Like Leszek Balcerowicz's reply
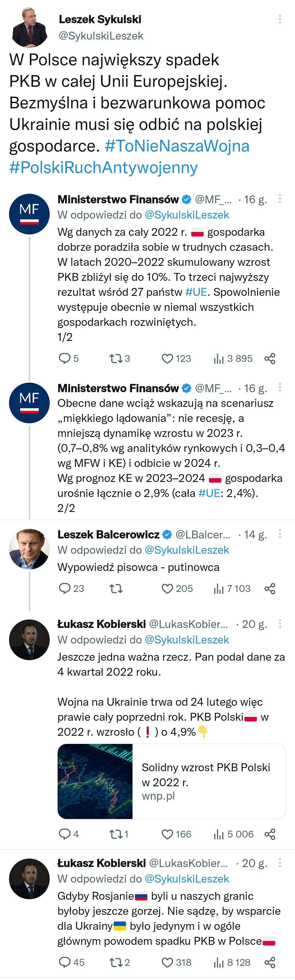 pyautogui.click(x=167, y=589)
